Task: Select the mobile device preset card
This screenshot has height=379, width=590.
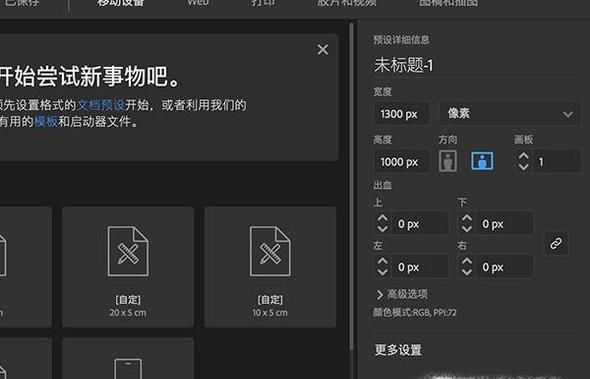Action: [x=128, y=358]
